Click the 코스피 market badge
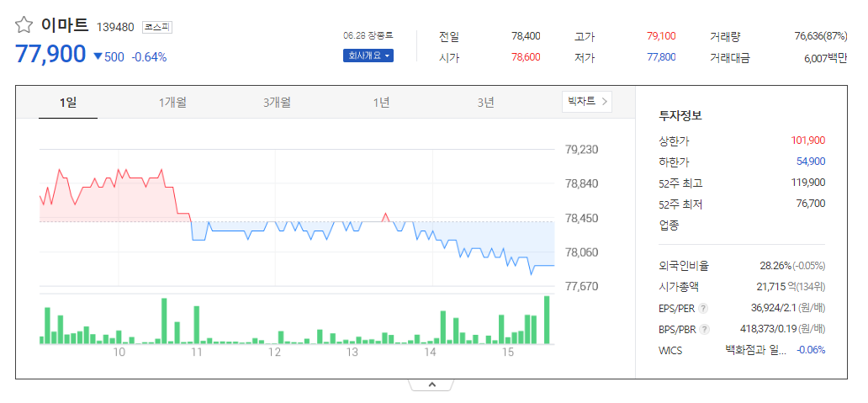 point(157,27)
